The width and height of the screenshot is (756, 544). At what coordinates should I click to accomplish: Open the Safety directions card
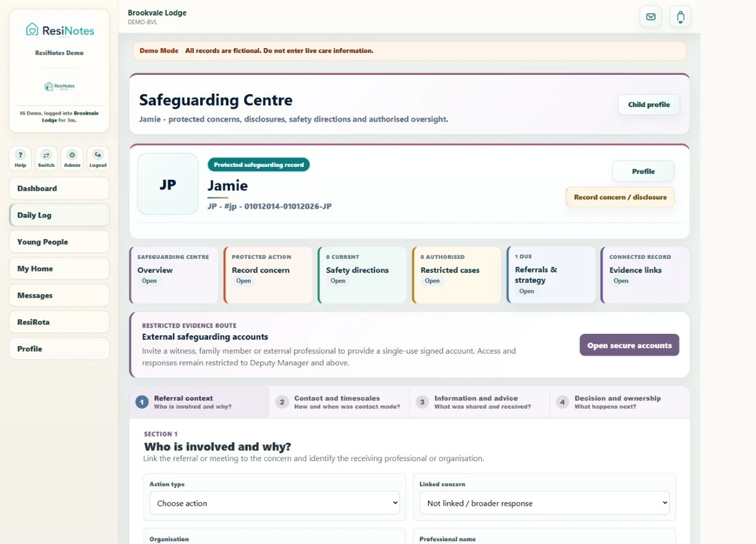point(362,275)
